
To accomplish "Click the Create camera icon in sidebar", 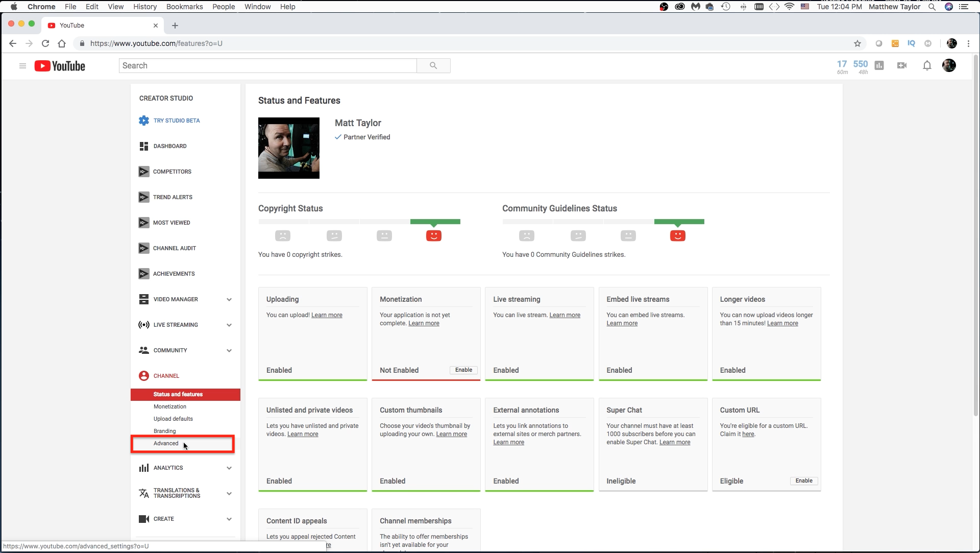I will click(x=144, y=519).
